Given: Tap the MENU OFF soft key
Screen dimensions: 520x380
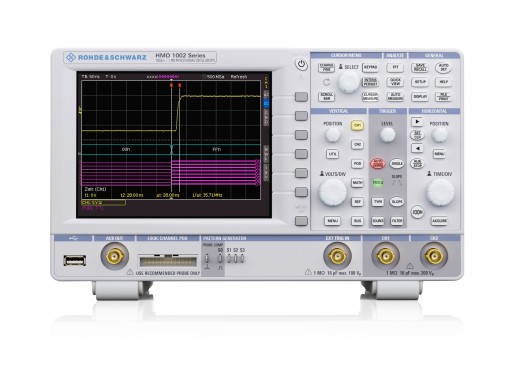Looking at the screenshot, I should pyautogui.click(x=301, y=221).
